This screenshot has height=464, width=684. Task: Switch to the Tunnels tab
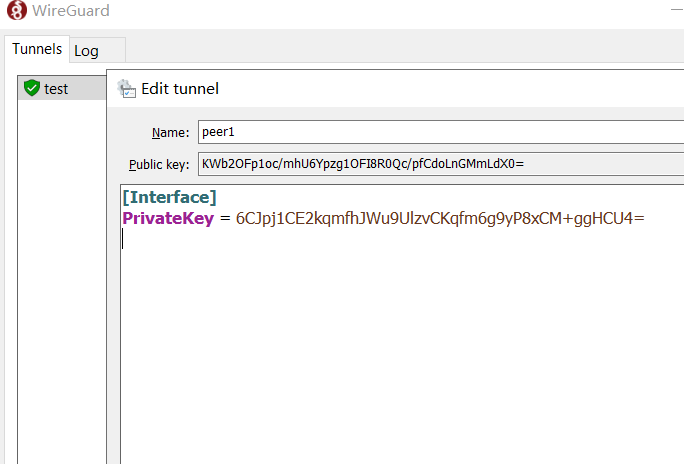[37, 49]
